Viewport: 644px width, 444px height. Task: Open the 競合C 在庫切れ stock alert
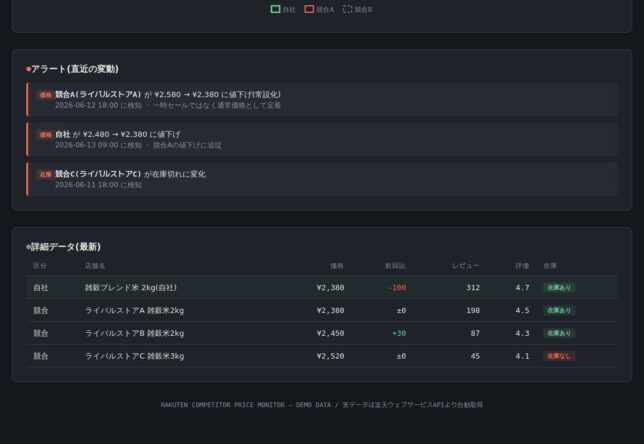[322, 179]
